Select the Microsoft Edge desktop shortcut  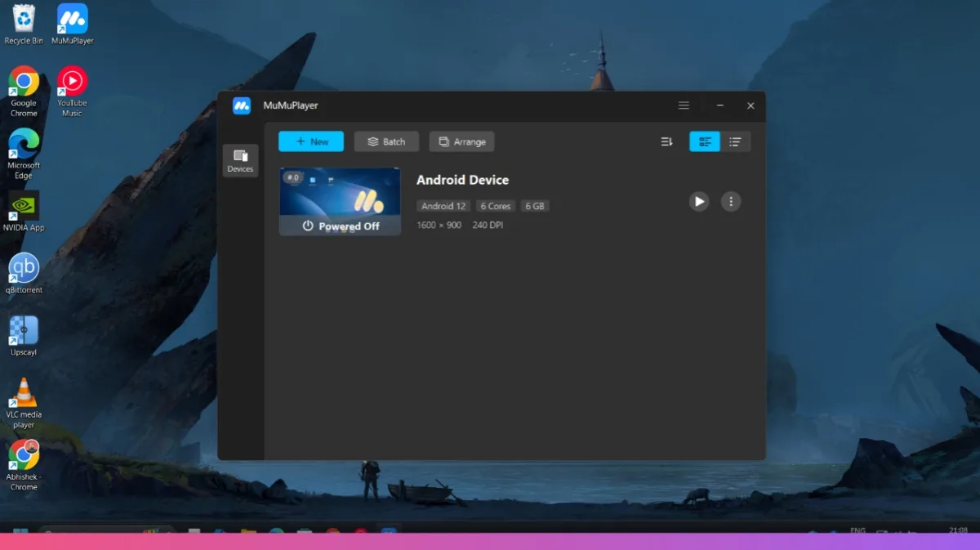(24, 154)
